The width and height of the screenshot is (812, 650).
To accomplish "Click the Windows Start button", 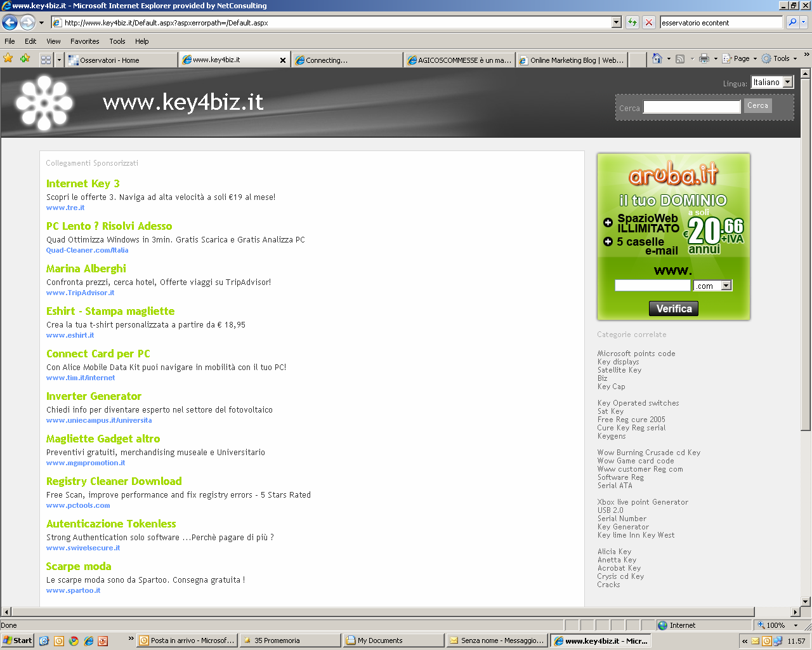I will (x=18, y=640).
